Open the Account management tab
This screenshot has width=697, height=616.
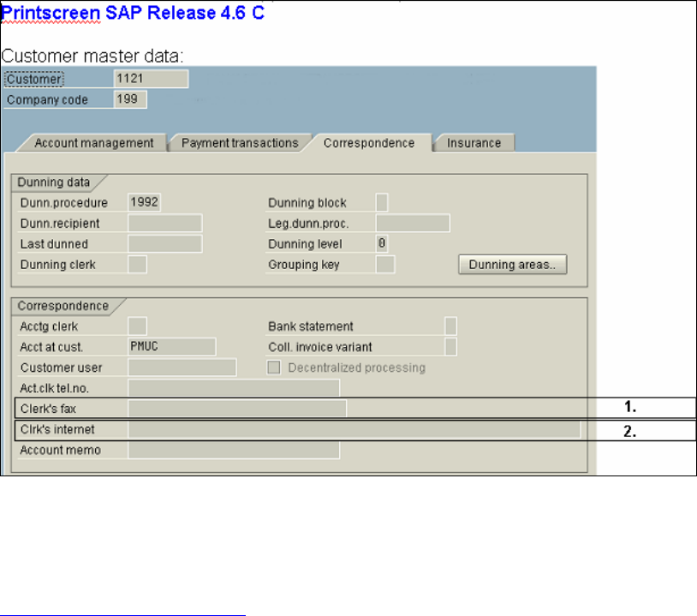(93, 143)
